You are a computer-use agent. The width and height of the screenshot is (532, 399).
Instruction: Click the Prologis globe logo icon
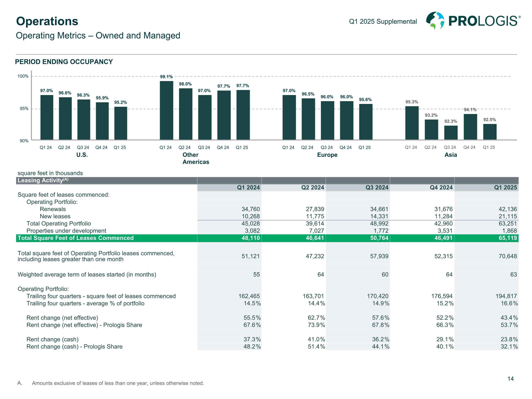click(435, 21)
